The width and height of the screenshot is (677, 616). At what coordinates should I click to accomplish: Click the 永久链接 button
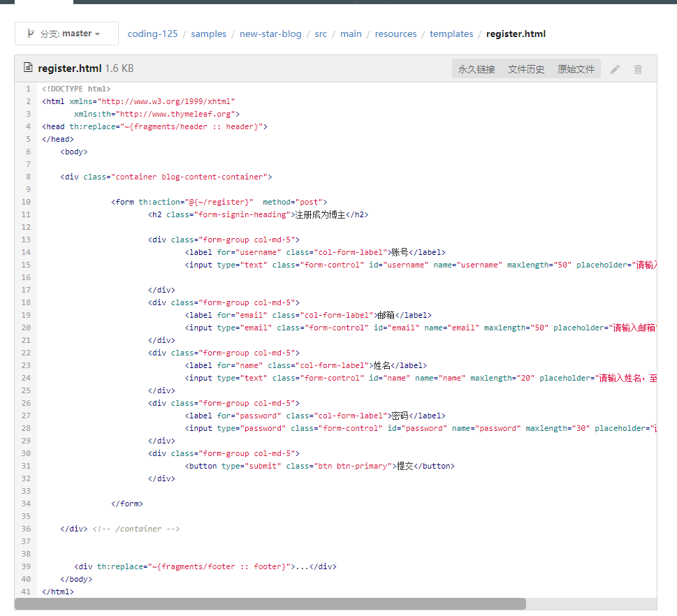tap(476, 69)
